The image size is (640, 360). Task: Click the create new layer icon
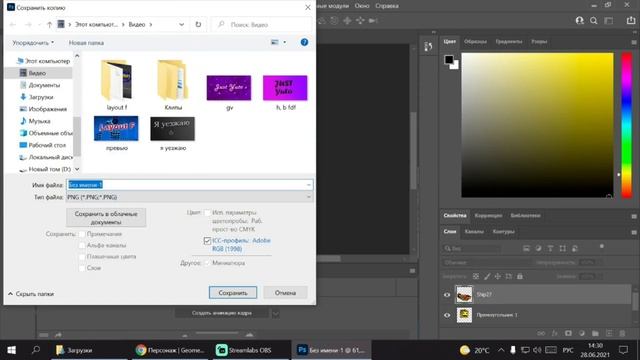click(609, 333)
